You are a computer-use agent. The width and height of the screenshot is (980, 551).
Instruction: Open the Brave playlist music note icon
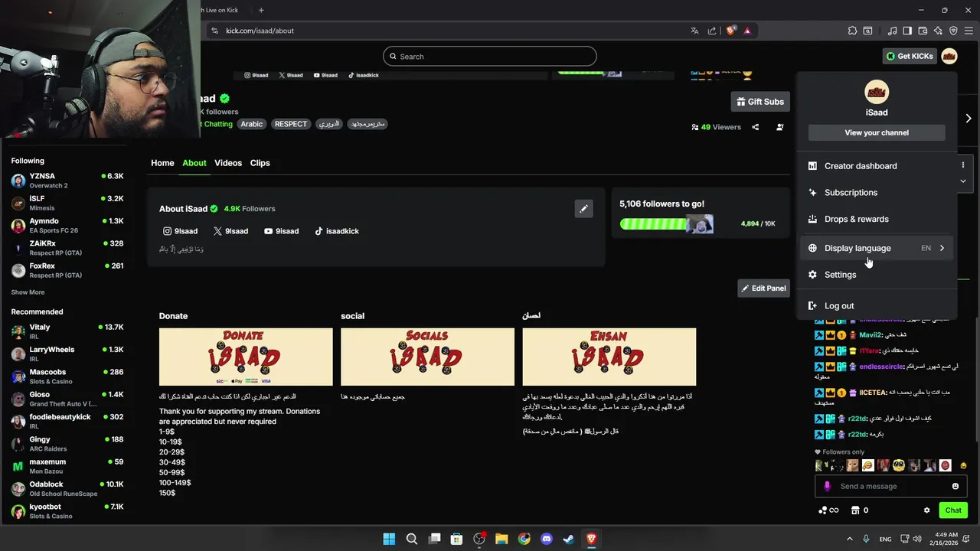(x=892, y=31)
